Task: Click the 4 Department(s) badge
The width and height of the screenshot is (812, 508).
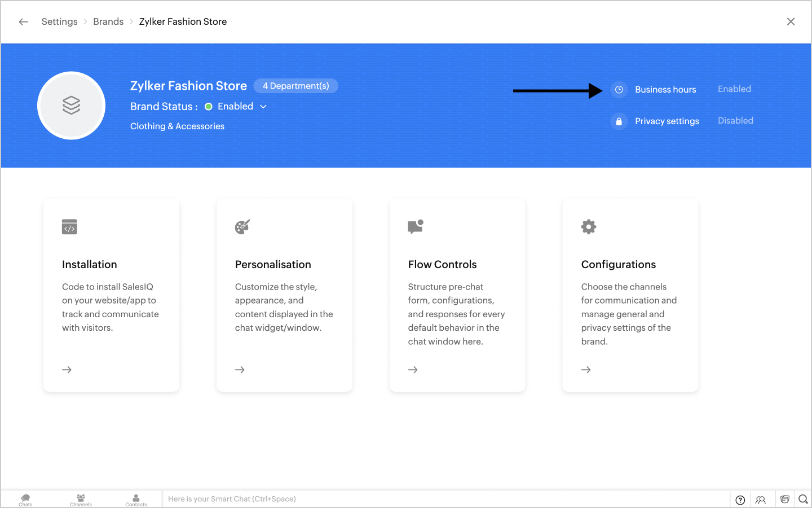Action: click(x=295, y=86)
